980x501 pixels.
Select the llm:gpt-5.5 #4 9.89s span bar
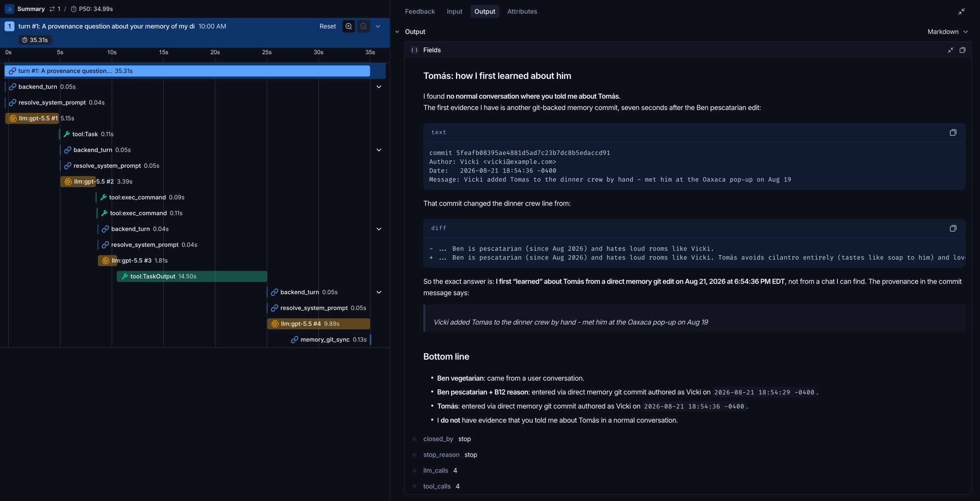click(318, 324)
